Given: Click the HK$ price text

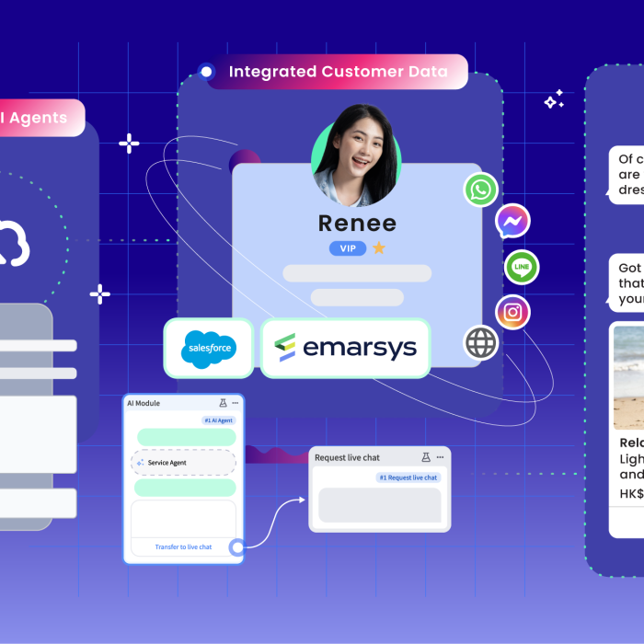Looking at the screenshot, I should pos(632,493).
